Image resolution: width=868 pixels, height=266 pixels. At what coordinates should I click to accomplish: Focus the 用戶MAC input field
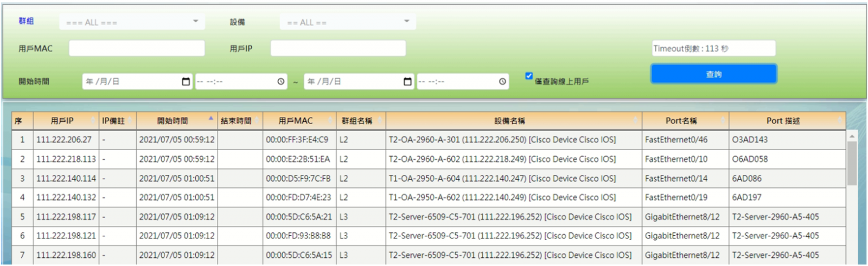(x=137, y=48)
